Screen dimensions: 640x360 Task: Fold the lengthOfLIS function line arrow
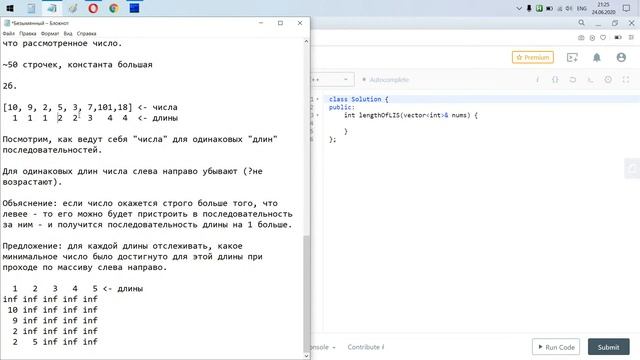point(318,115)
